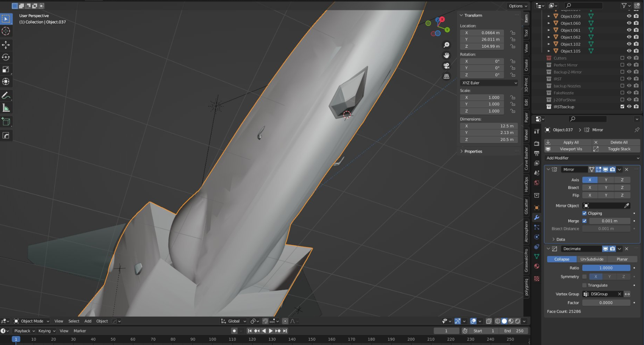Switch perspective/orthographic grid icon
The image size is (644, 345).
click(x=447, y=76)
